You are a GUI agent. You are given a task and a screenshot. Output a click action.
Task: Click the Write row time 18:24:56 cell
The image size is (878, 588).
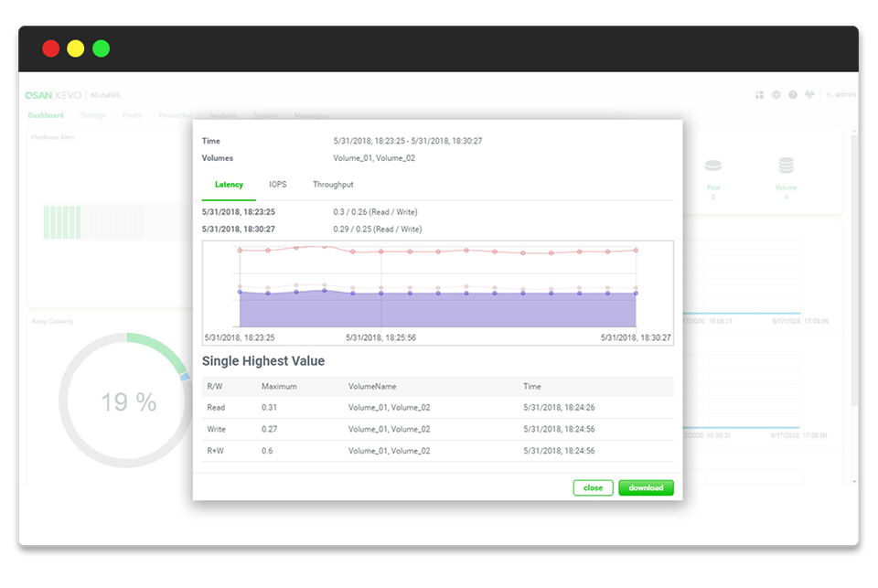[x=559, y=430]
